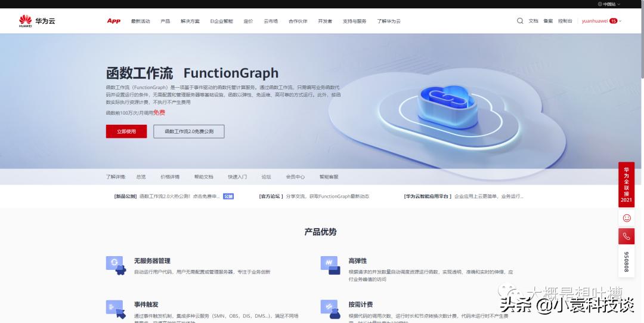This screenshot has width=644, height=323.
Task: Click the 事件触发 feature icon
Action: [116, 309]
